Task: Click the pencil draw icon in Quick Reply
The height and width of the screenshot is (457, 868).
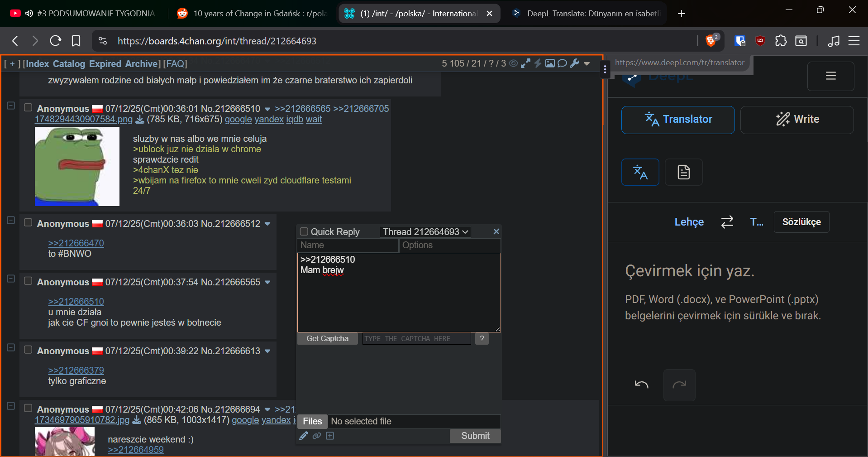Action: pyautogui.click(x=304, y=436)
